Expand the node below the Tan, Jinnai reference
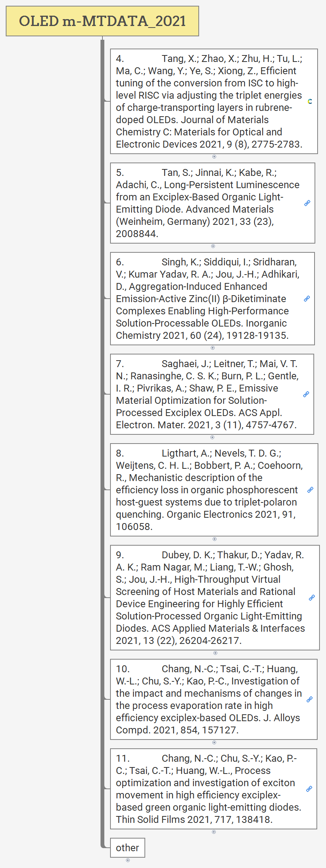This screenshot has height=868, width=326. click(x=213, y=246)
